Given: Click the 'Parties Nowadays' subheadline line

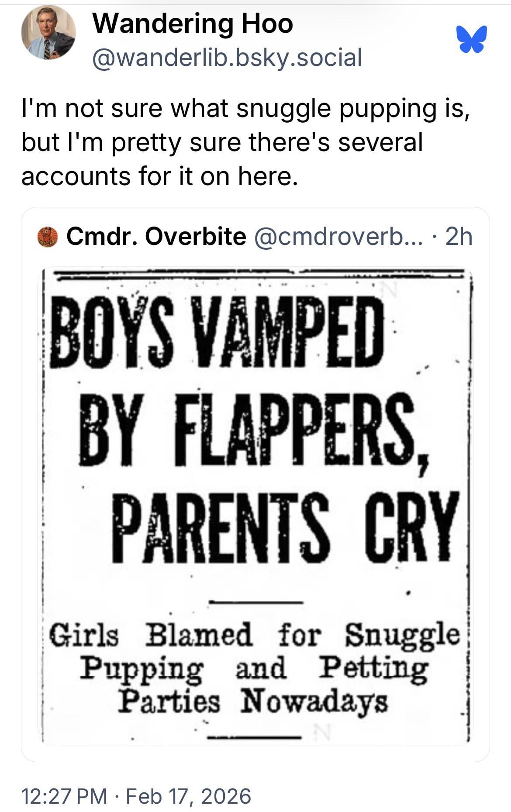Looking at the screenshot, I should click(253, 702).
